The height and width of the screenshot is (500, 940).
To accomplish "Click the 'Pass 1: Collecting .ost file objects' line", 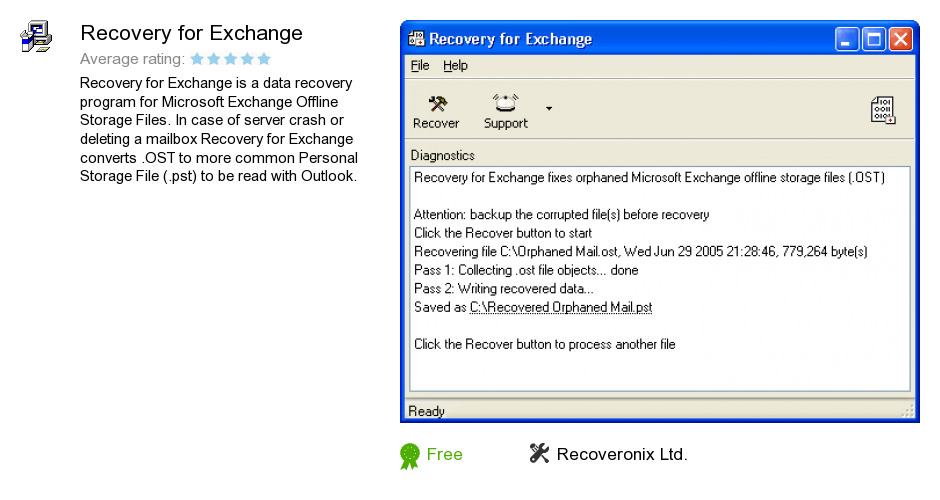I will (526, 270).
